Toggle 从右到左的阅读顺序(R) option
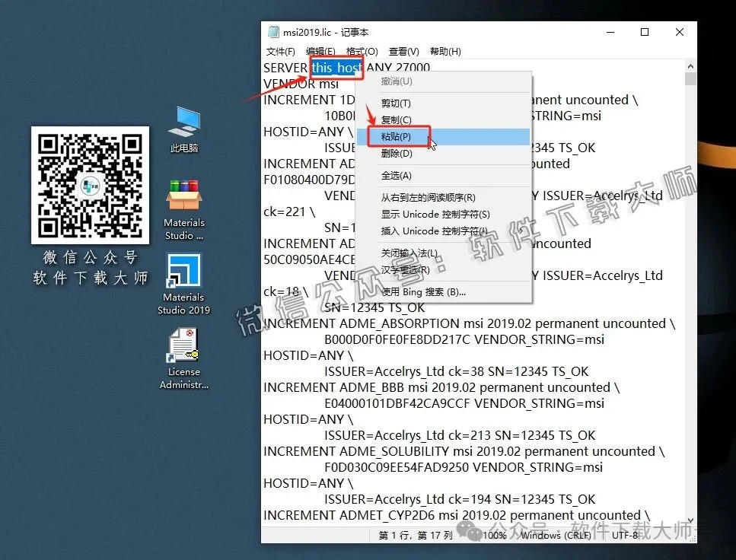 (428, 198)
